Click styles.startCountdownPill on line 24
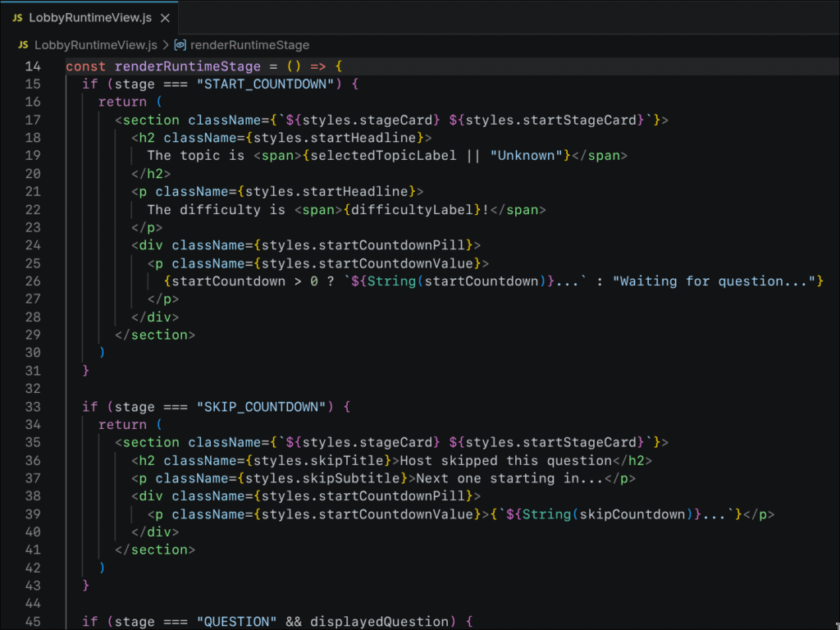This screenshot has height=630, width=840. point(363,245)
